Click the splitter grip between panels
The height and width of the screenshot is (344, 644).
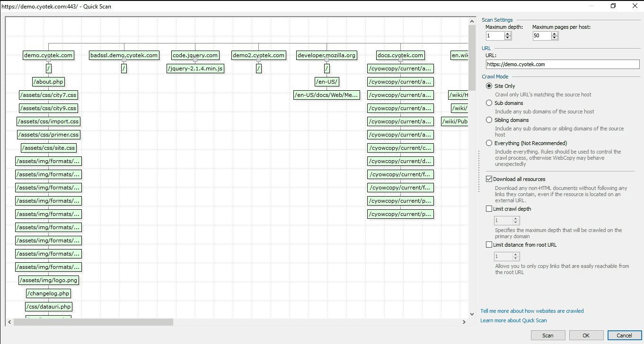(x=479, y=172)
